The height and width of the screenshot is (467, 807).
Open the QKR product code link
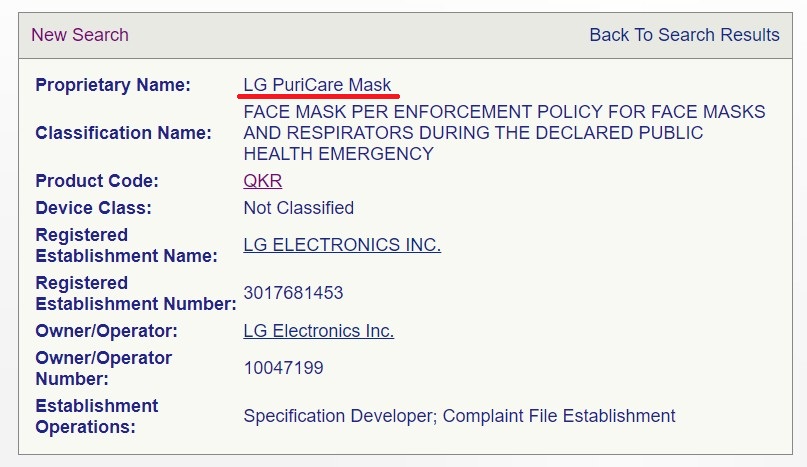click(x=263, y=181)
